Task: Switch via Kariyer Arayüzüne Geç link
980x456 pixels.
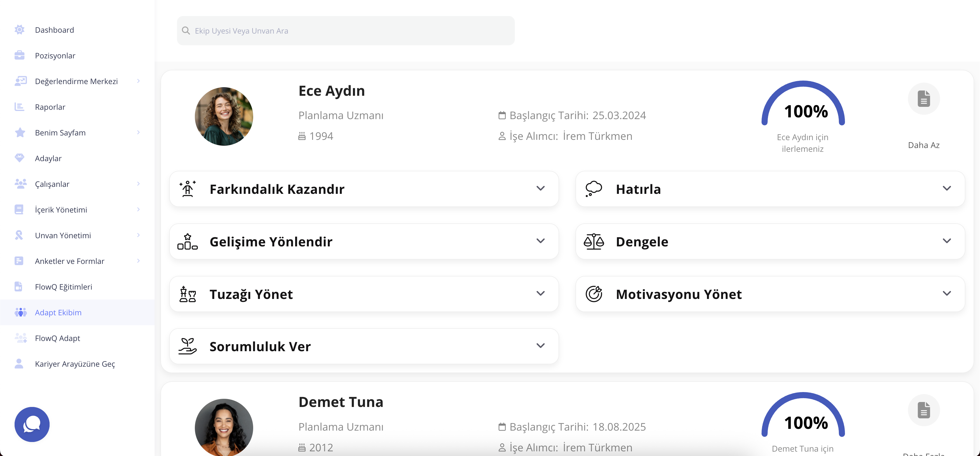Action: point(75,364)
